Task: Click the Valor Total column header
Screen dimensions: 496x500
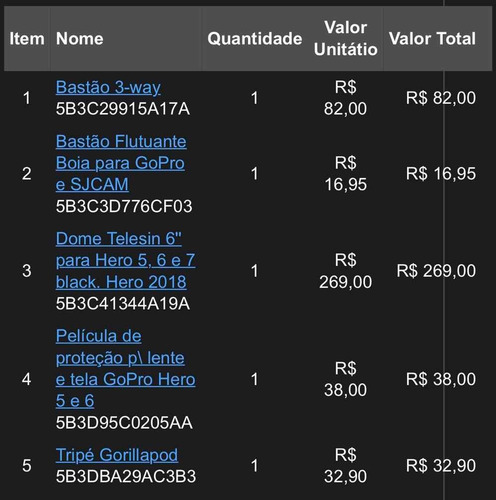Action: point(432,39)
